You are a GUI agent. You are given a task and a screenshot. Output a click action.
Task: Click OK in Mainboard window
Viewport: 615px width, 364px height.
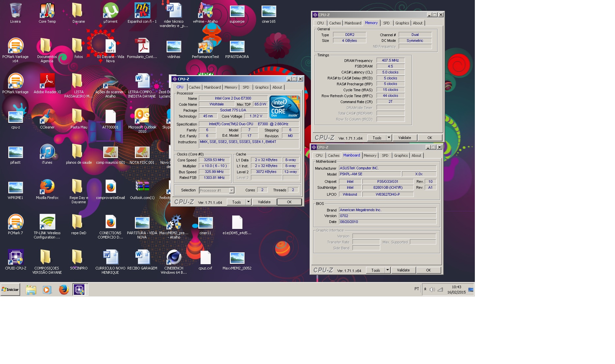[428, 270]
